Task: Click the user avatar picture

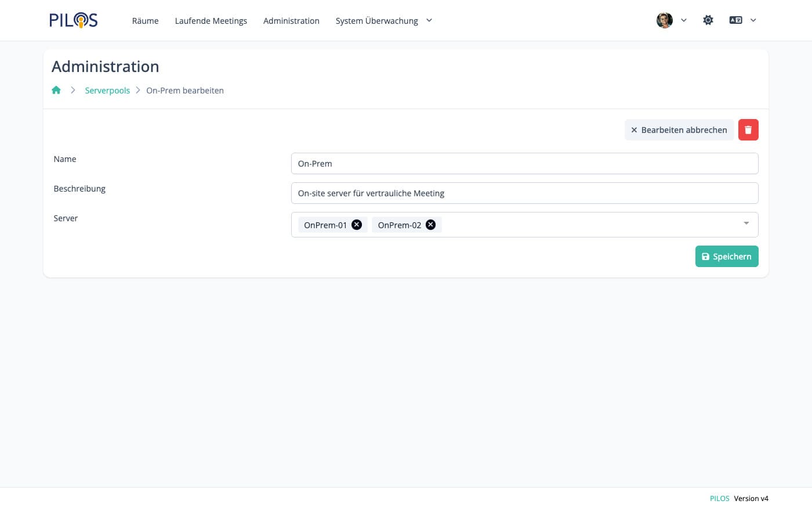Action: click(664, 20)
